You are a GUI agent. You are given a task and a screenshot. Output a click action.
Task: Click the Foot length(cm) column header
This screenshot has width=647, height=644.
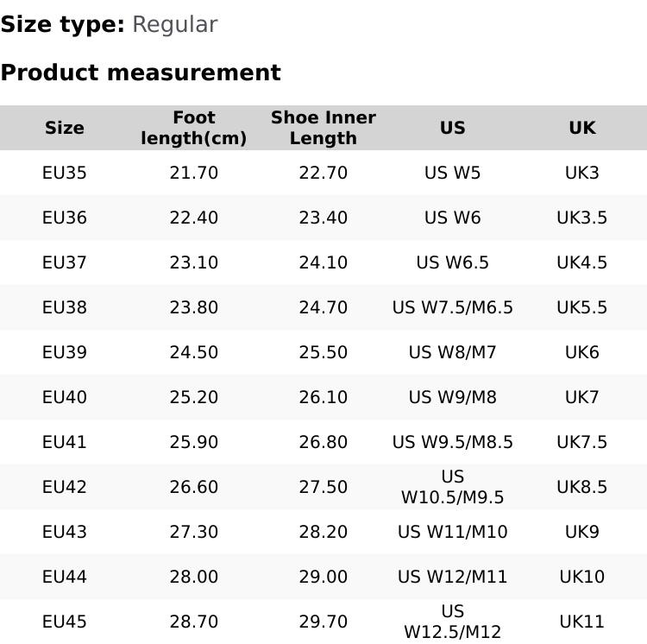(x=194, y=128)
